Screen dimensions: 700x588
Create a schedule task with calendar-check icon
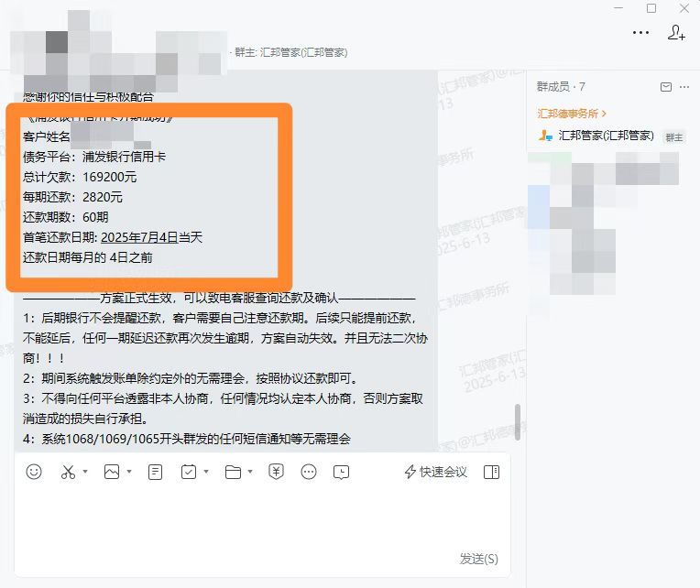[189, 472]
